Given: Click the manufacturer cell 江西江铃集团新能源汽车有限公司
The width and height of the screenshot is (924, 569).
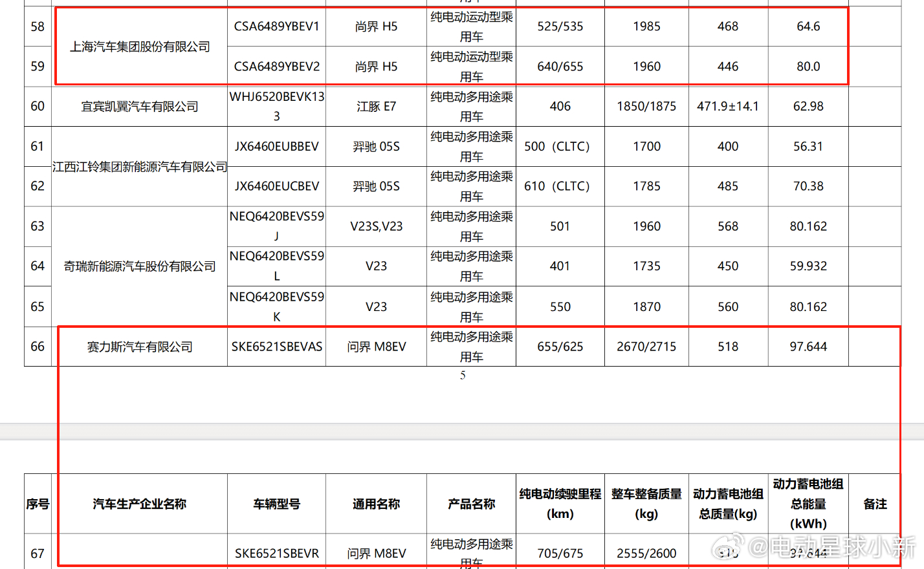Looking at the screenshot, I should pos(140,167).
